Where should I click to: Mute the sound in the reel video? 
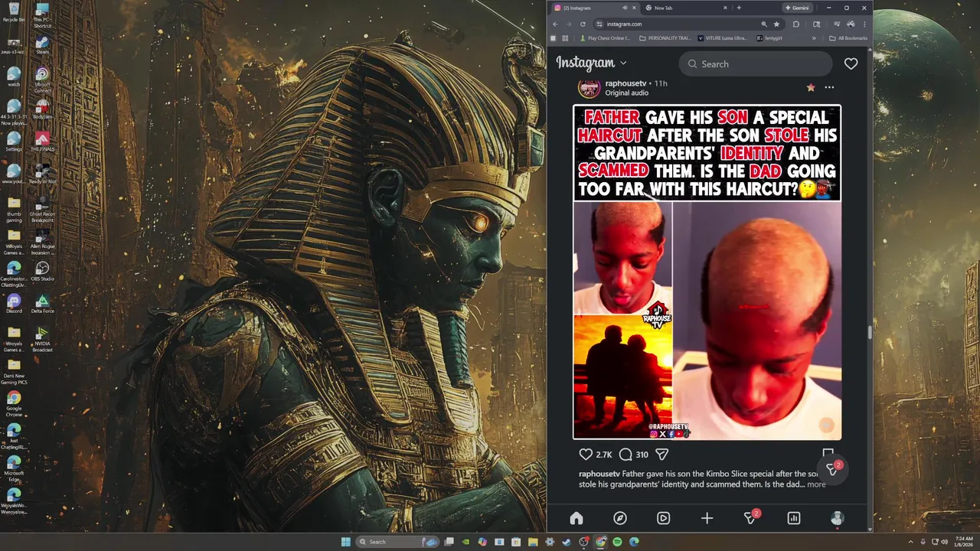pyautogui.click(x=826, y=425)
